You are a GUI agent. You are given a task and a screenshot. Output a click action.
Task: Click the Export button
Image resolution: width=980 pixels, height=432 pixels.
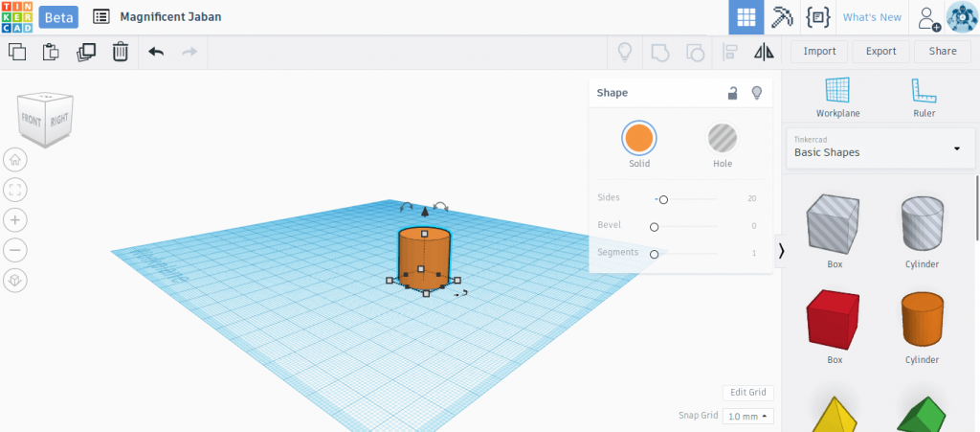tap(880, 52)
